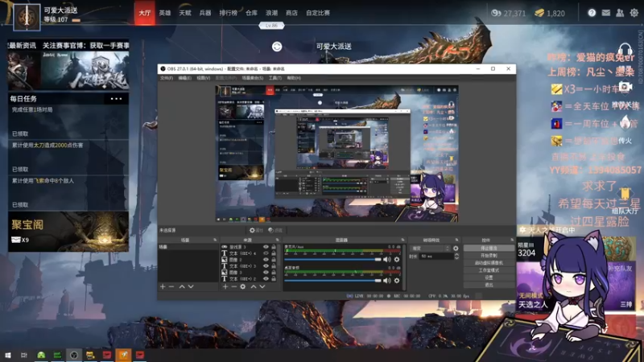Open the headset voice icon on the right
The image size is (644, 362).
click(625, 51)
